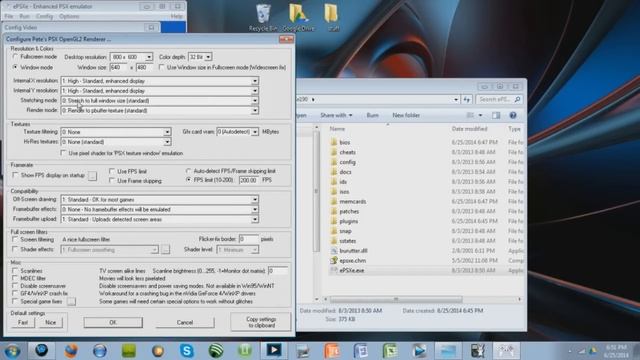Click the Cancel button
This screenshot has height=360, width=640.
pos(184,322)
